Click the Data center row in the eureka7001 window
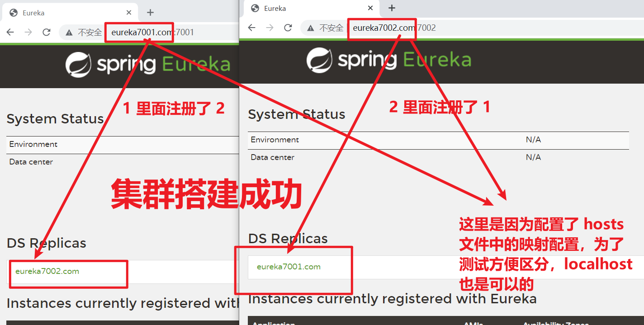 click(123, 162)
